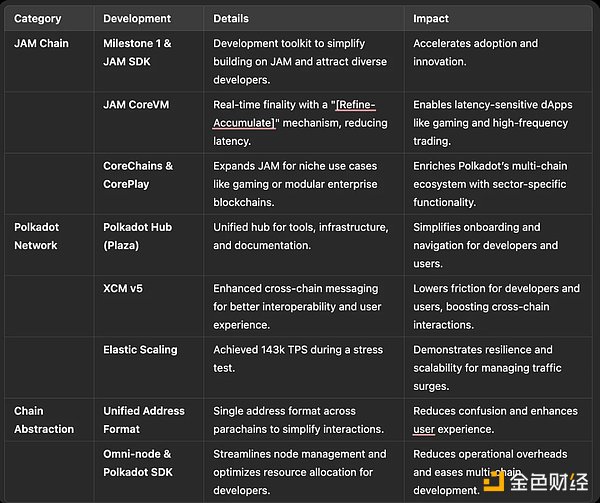Click the Milestone 1 & JAM SDK cell
This screenshot has height=503, width=600.
(x=139, y=52)
